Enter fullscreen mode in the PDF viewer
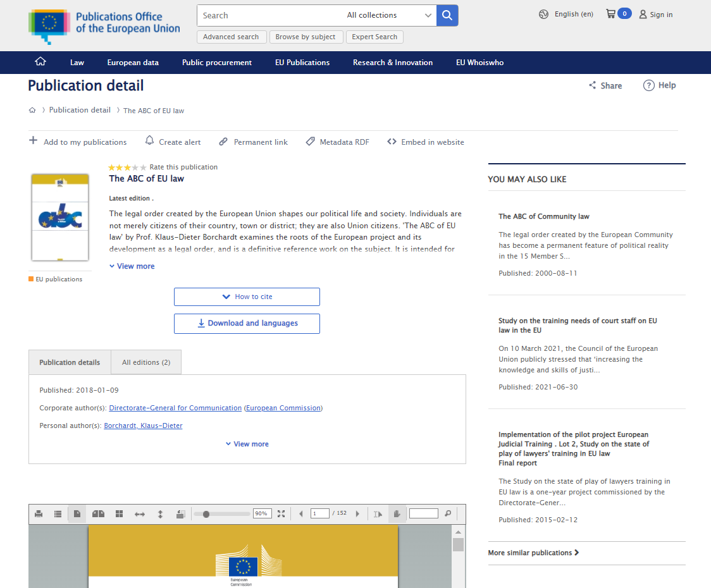 point(281,513)
